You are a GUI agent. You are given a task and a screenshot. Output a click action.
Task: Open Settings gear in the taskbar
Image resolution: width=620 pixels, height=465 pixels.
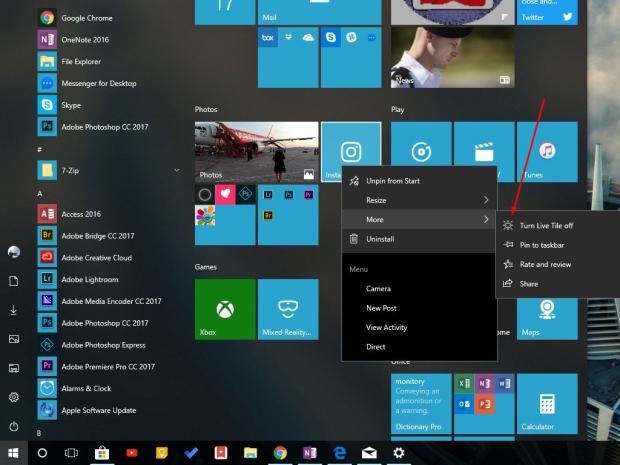(398, 453)
